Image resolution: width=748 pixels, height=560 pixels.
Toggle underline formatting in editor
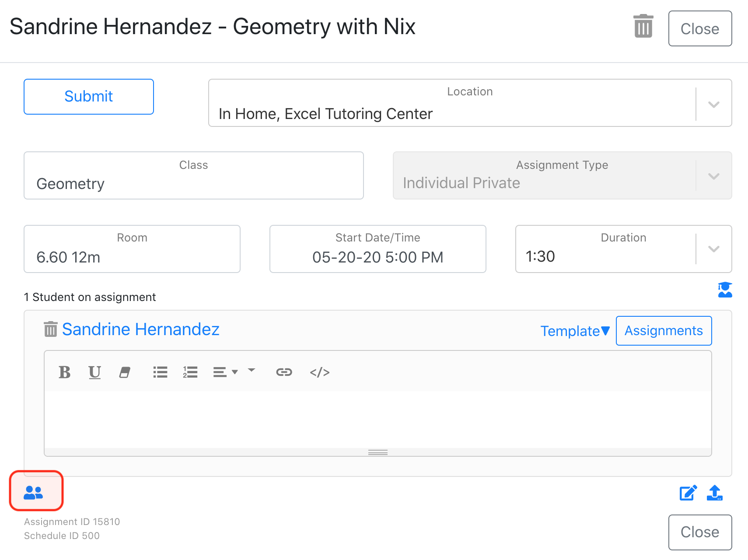click(94, 372)
